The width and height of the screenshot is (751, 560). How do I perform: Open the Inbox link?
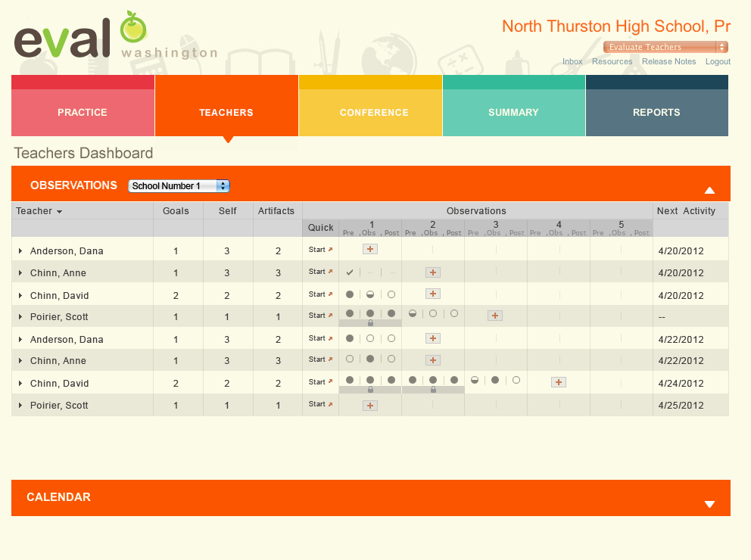click(x=572, y=62)
